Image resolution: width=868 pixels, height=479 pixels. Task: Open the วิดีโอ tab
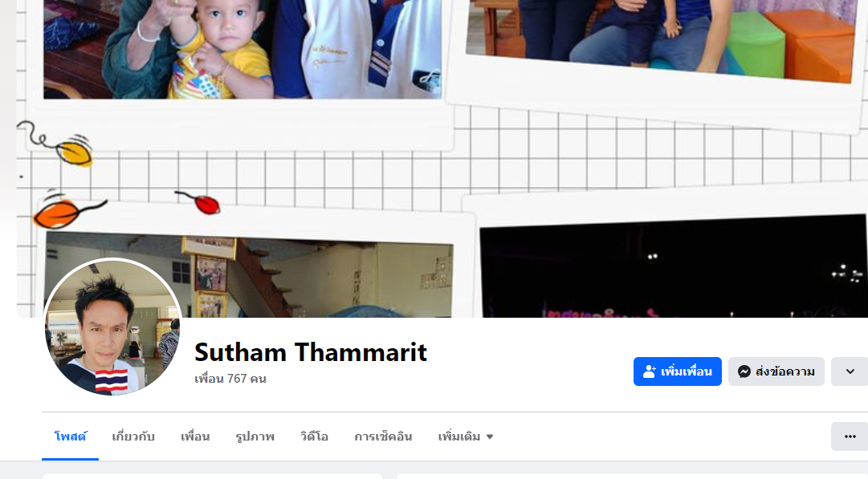315,436
